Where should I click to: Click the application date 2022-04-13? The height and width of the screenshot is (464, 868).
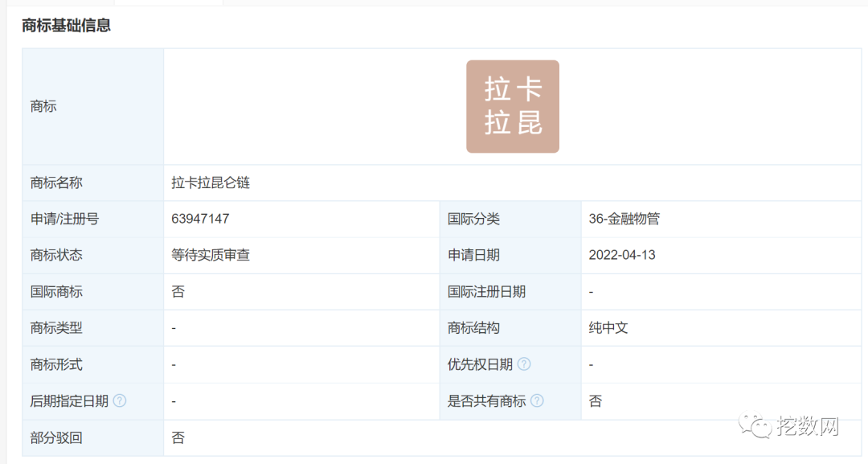coord(621,255)
